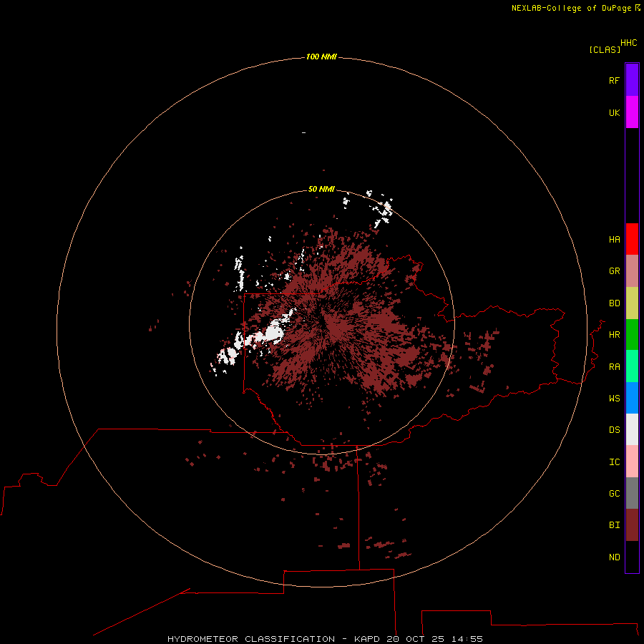Click the RF legend label
The image size is (644, 644).
[615, 80]
